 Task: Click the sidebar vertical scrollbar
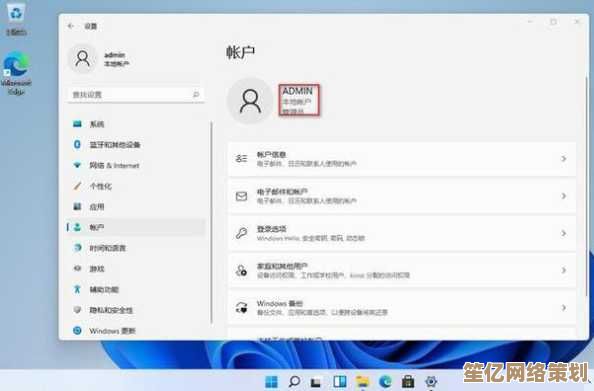click(211, 222)
